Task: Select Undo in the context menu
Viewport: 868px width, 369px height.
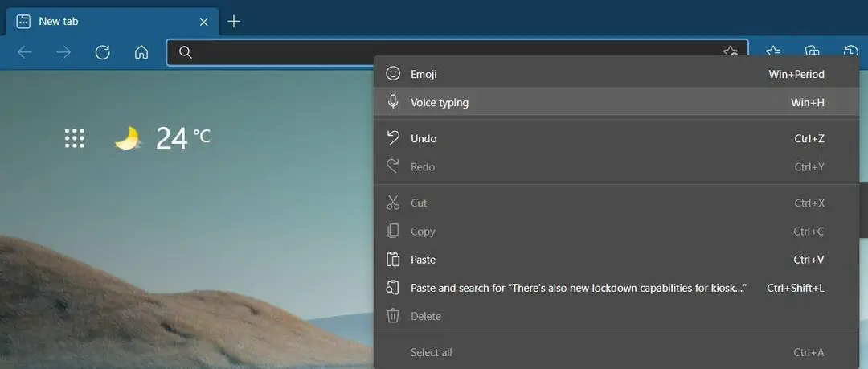Action: click(x=616, y=138)
